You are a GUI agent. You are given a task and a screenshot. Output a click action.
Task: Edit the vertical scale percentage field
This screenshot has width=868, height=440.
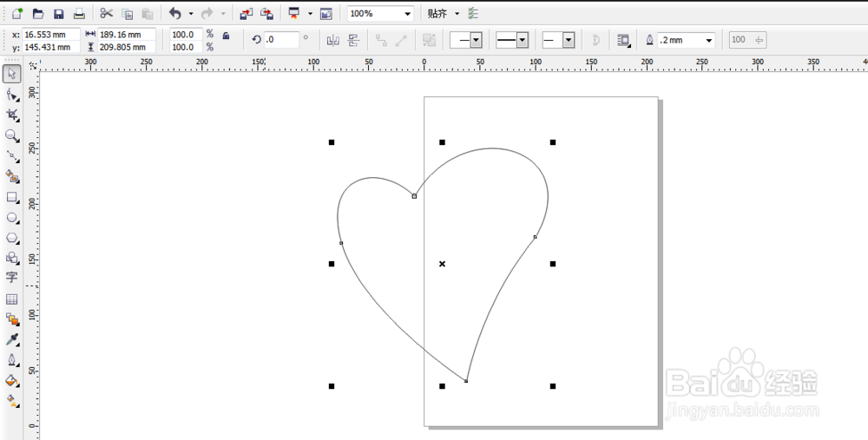click(x=186, y=47)
